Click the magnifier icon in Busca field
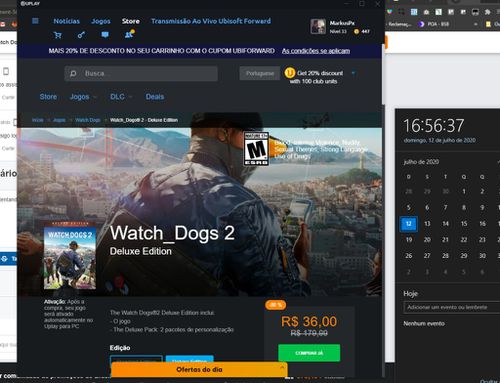Viewport: 500px width, 383px height. point(73,73)
